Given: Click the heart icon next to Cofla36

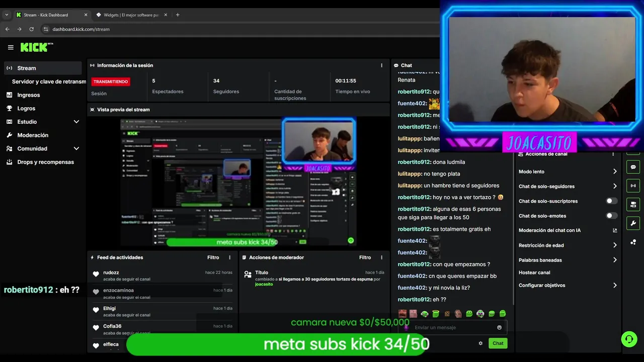Looking at the screenshot, I should (96, 328).
